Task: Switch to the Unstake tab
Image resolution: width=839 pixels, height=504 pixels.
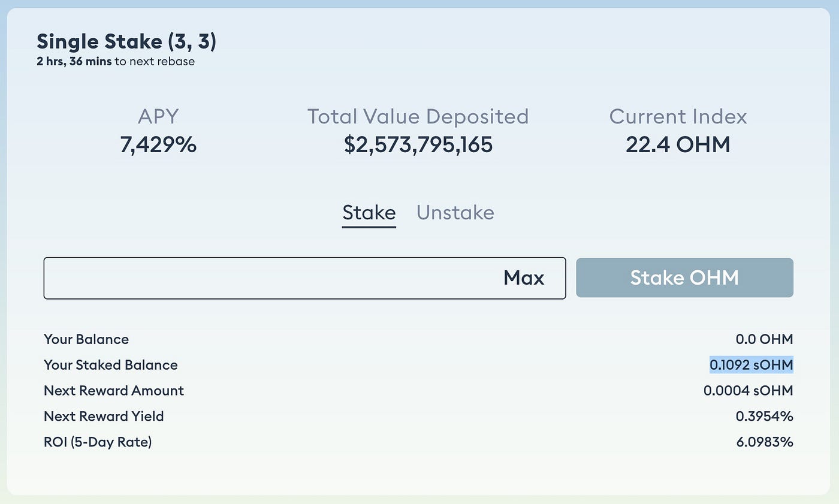Action: coord(455,213)
